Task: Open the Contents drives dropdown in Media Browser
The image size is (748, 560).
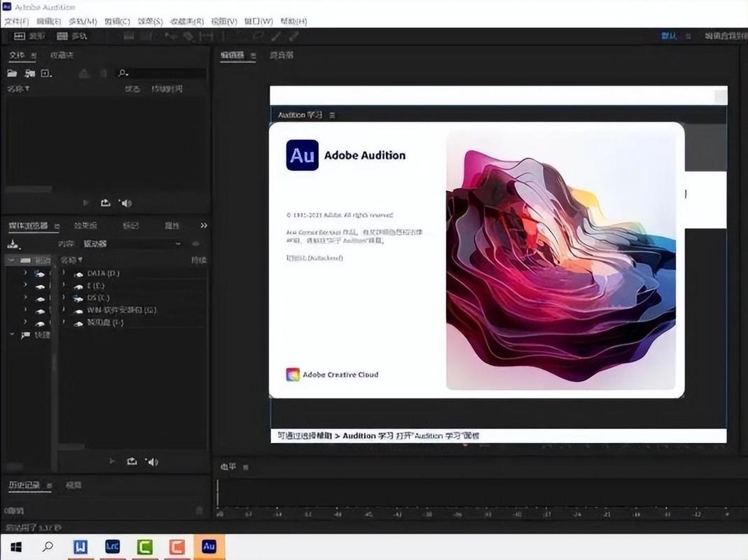Action: pyautogui.click(x=132, y=244)
